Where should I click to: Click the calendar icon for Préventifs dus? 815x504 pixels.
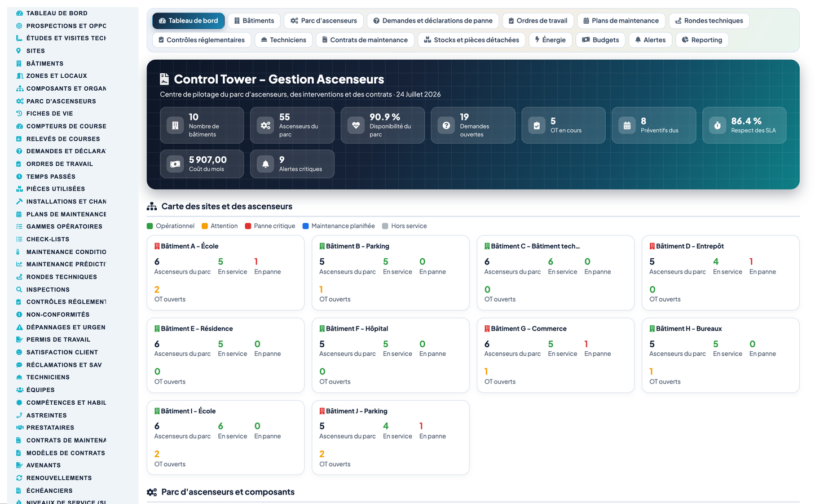tap(627, 126)
